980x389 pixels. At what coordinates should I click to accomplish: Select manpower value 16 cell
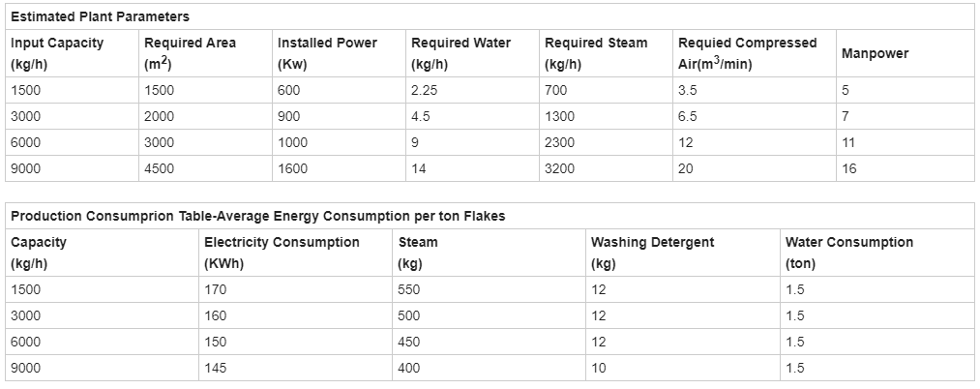[x=906, y=169]
